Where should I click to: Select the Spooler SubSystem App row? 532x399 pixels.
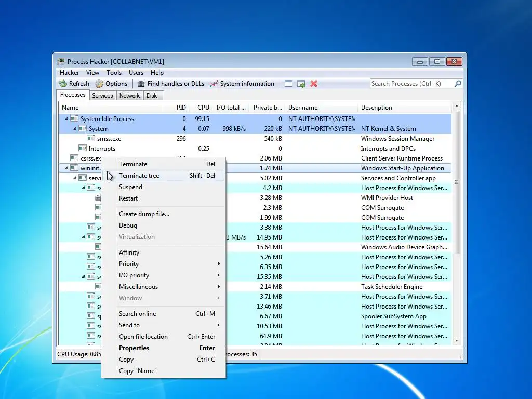(x=255, y=316)
